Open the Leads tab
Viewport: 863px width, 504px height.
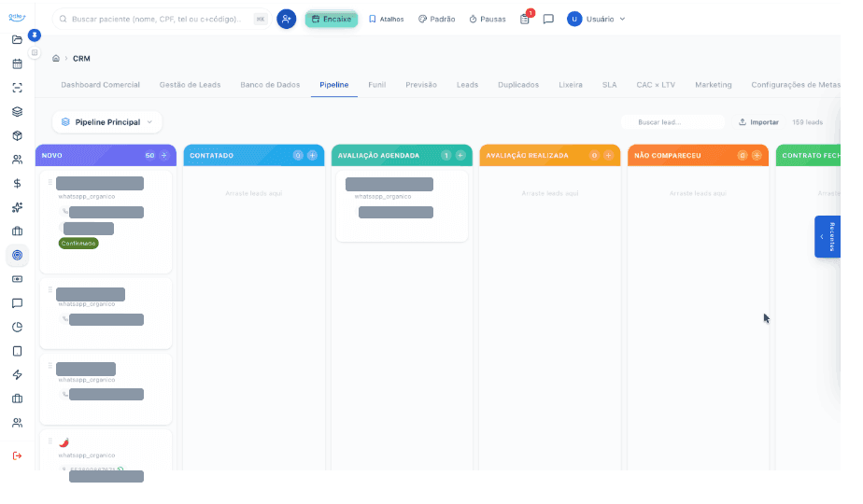[x=467, y=85]
